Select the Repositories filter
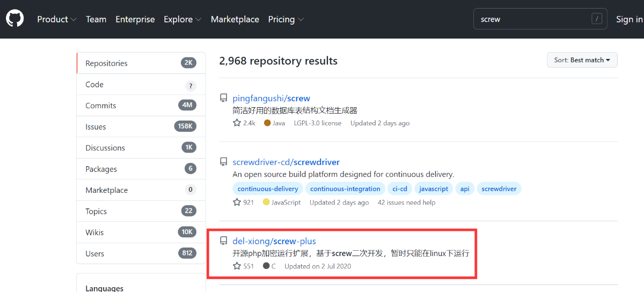This screenshot has width=644, height=292. tap(141, 63)
